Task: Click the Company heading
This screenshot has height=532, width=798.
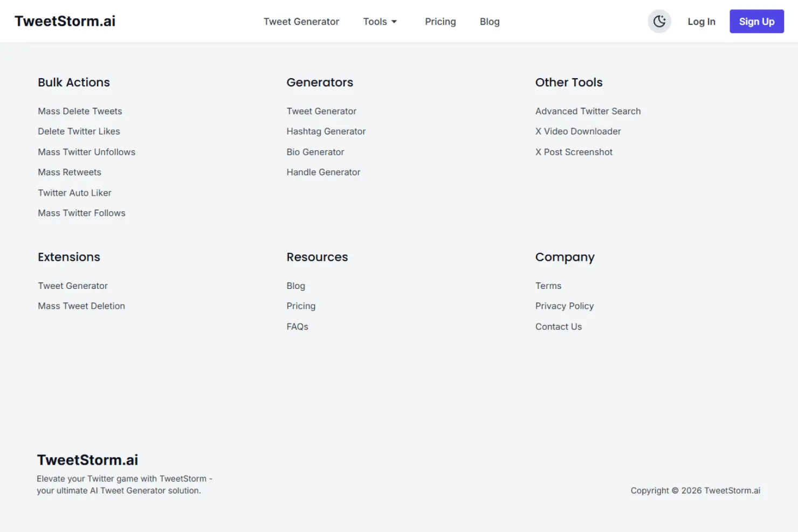Action: (565, 258)
